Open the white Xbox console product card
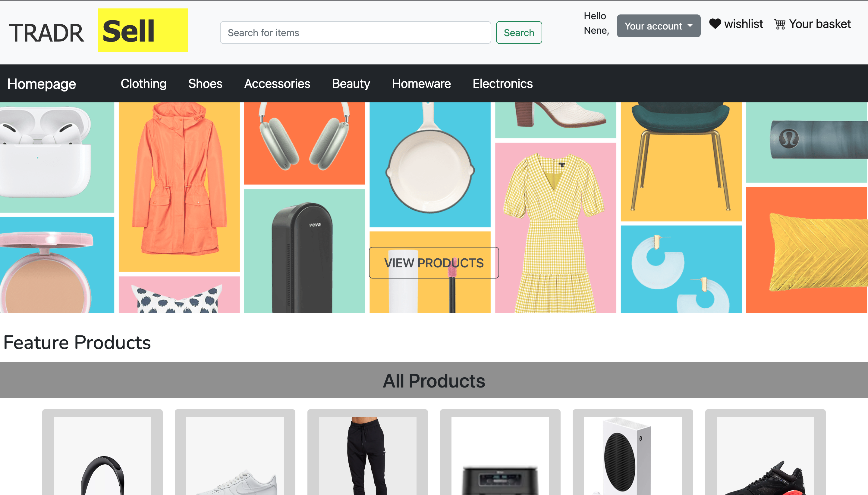This screenshot has width=868, height=495. click(632, 456)
